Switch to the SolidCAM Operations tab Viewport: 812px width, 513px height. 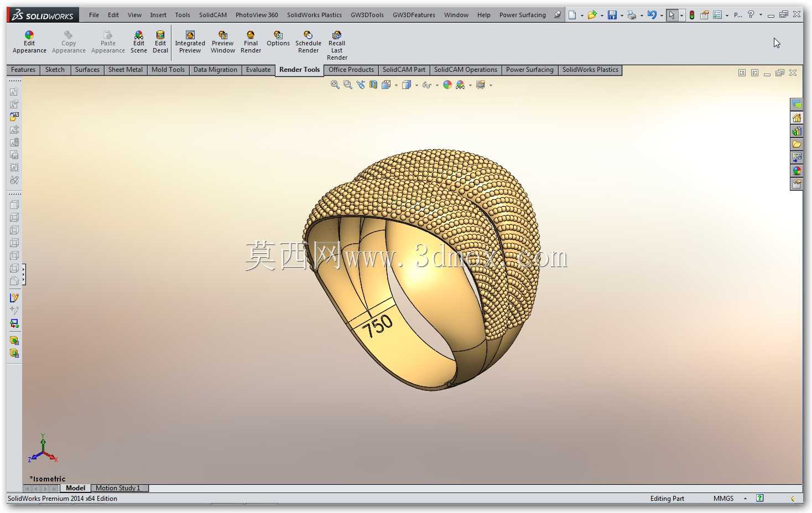point(466,70)
